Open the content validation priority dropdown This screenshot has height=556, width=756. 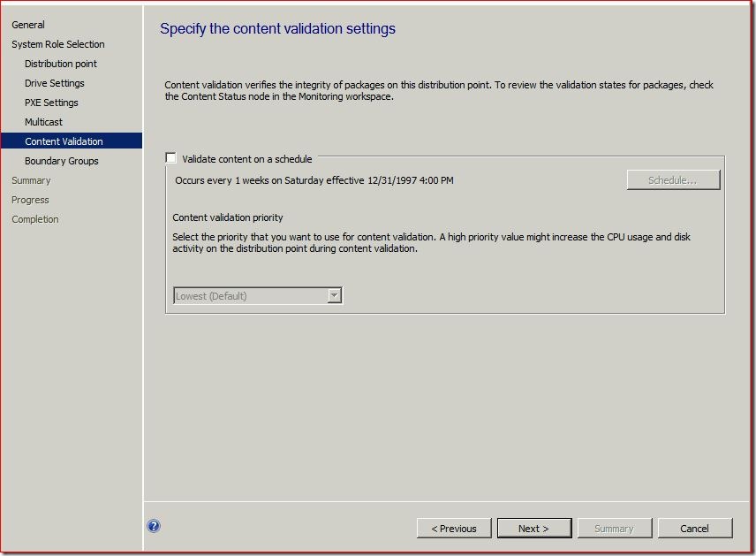[x=257, y=296]
